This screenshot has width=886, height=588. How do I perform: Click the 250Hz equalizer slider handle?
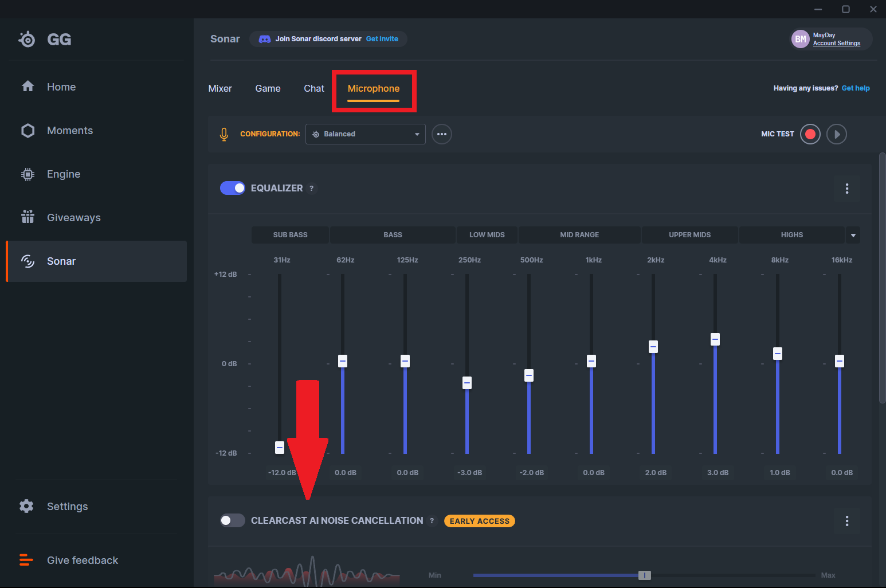point(467,383)
